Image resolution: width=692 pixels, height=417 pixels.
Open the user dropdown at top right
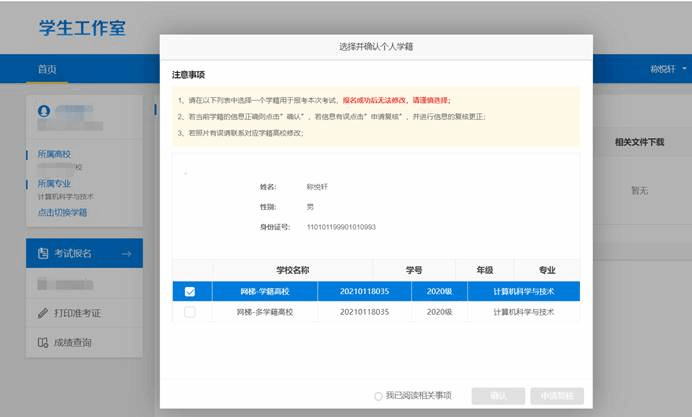[665, 69]
